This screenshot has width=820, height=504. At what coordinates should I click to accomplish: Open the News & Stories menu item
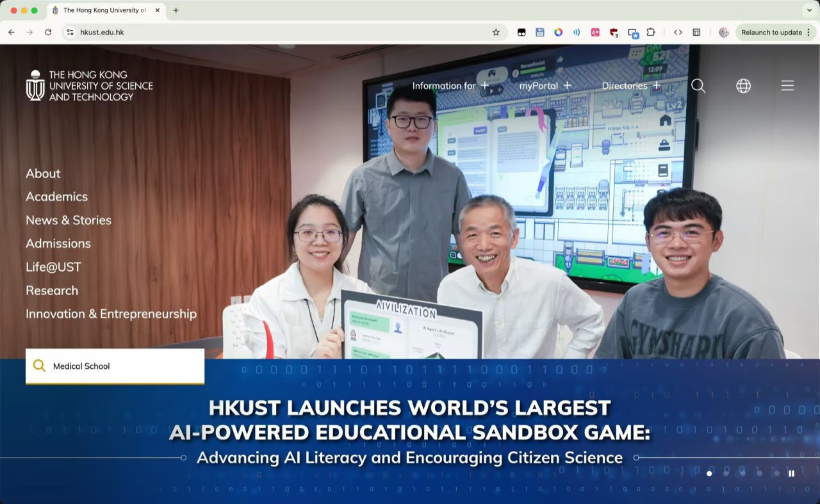coord(69,220)
